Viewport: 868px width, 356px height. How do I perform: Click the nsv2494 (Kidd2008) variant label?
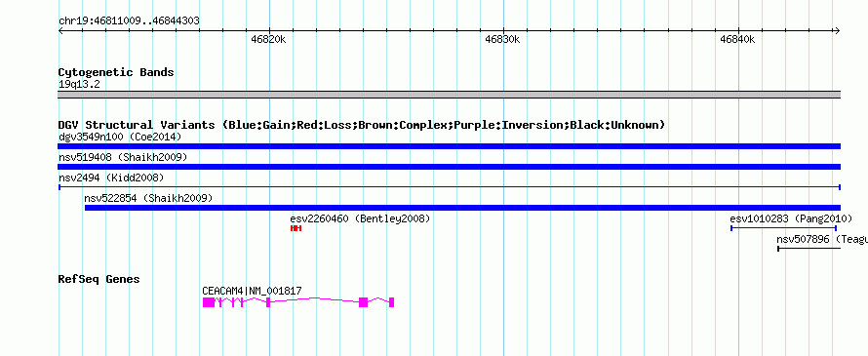[111, 178]
